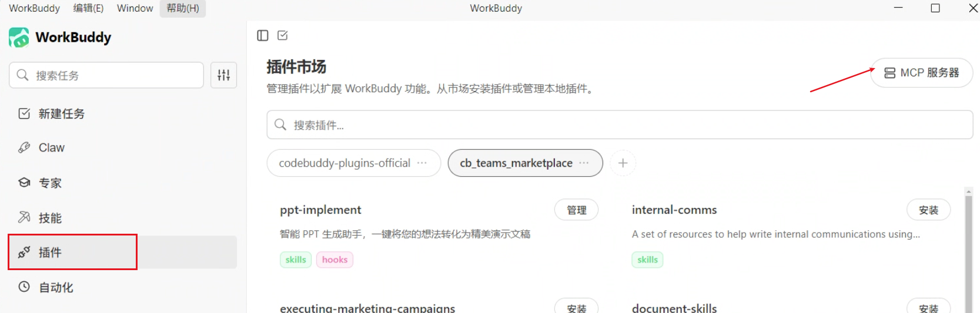Click the WorkBuddy logo icon
This screenshot has height=313, width=980.
click(19, 37)
